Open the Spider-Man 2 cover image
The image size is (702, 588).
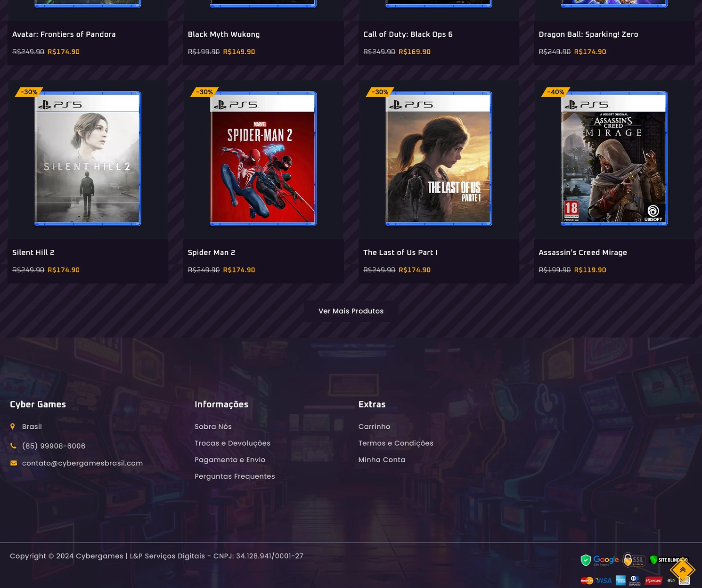click(263, 159)
